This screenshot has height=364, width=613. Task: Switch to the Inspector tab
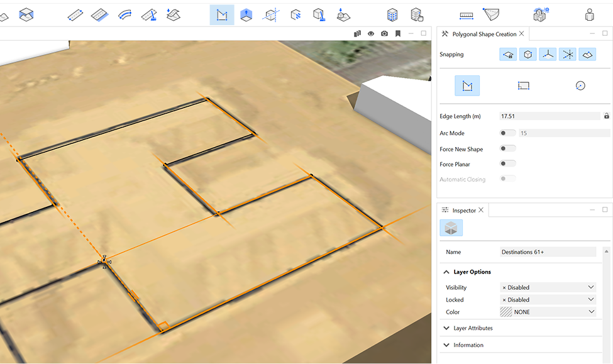(463, 211)
